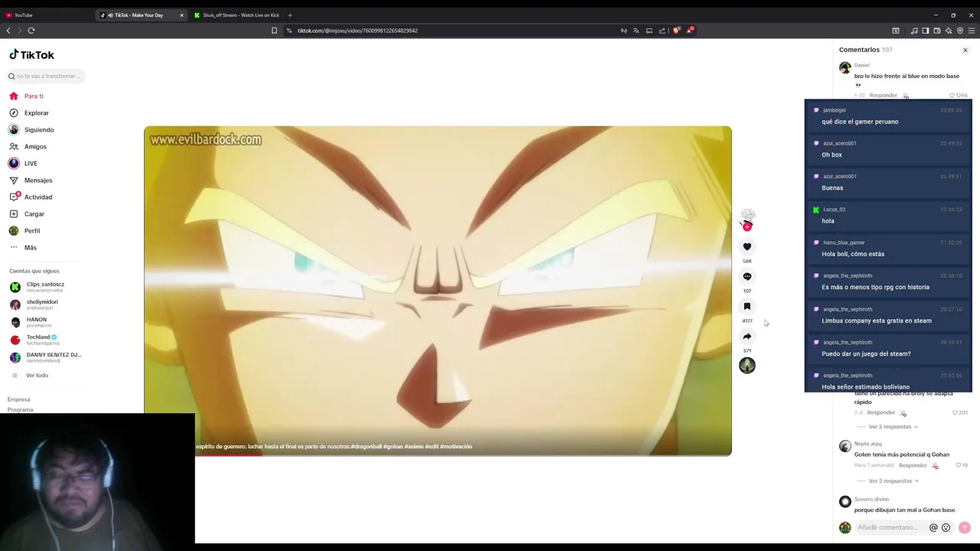Open the music note playlist icon in the toolbar
980x551 pixels.
click(x=914, y=31)
